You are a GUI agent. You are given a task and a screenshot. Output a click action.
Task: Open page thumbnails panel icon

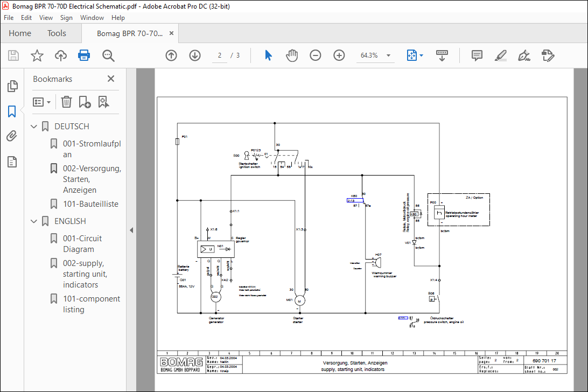click(x=12, y=86)
